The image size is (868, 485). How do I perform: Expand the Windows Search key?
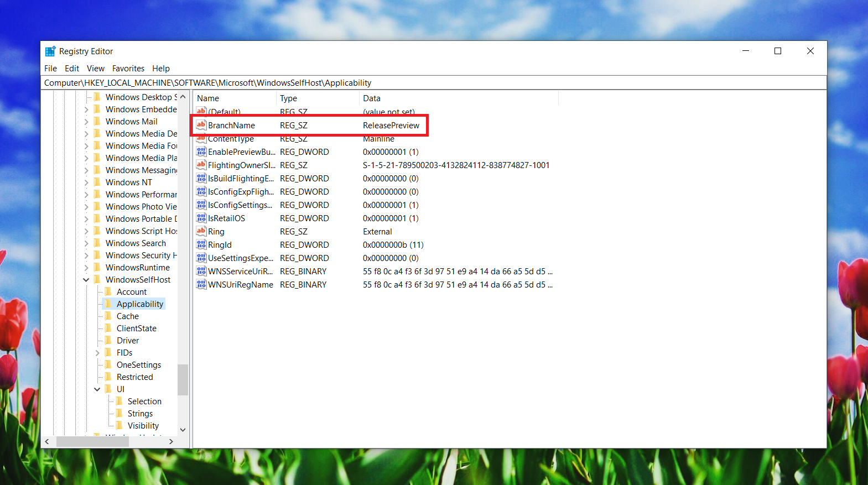(x=86, y=243)
